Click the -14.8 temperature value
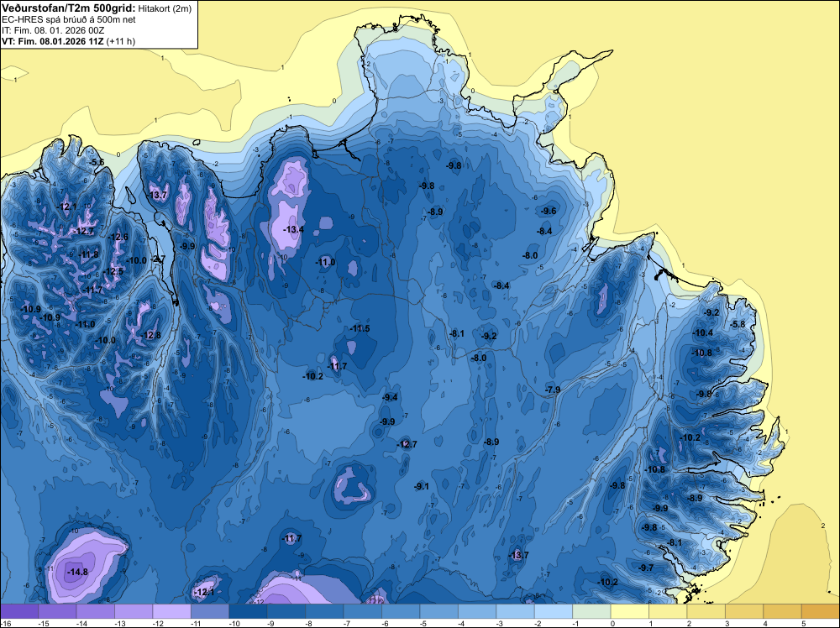Screen dimensions: 840x628 pos(77,572)
